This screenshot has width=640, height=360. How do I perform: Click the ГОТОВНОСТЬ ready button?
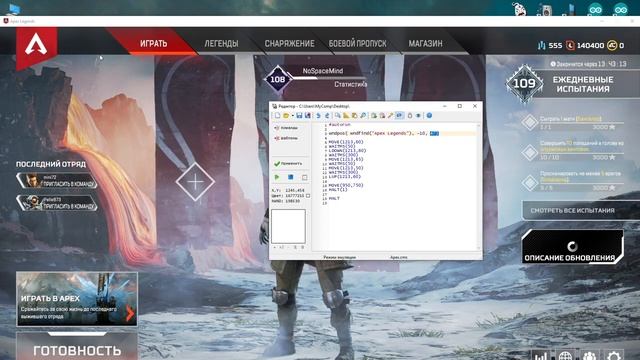coord(77,348)
